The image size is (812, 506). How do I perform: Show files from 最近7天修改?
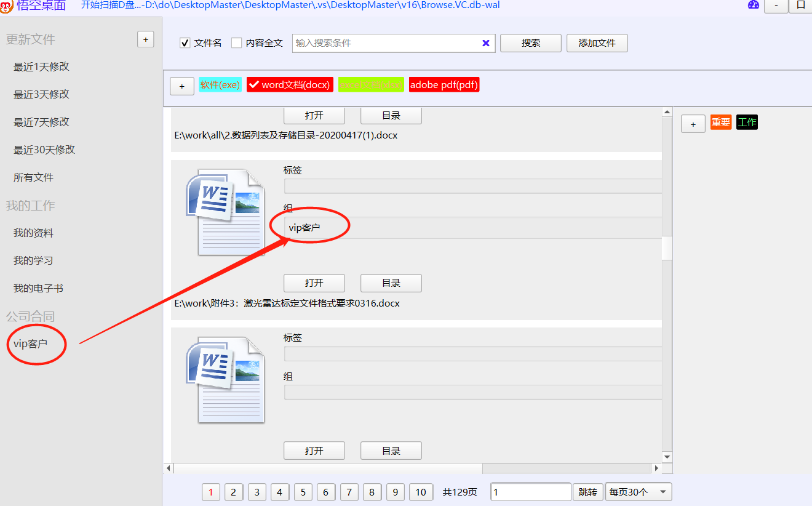pos(41,122)
